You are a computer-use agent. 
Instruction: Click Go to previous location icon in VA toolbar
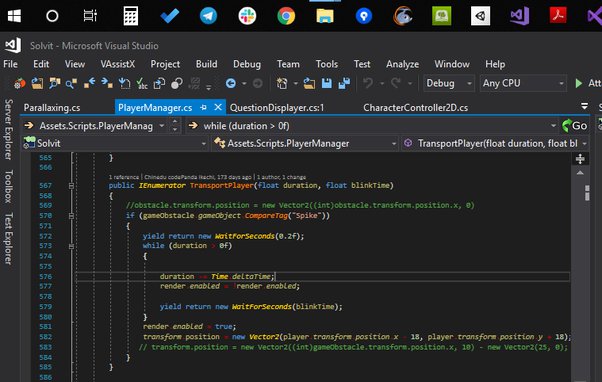coord(89,83)
